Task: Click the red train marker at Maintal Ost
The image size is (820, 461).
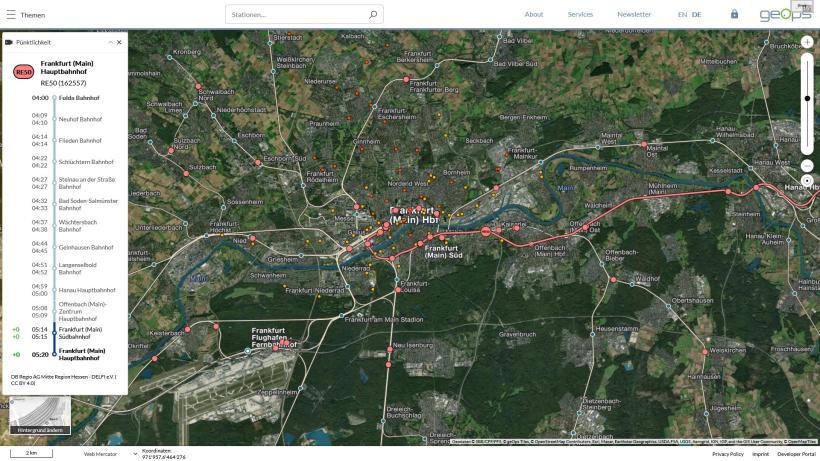Action: click(644, 144)
